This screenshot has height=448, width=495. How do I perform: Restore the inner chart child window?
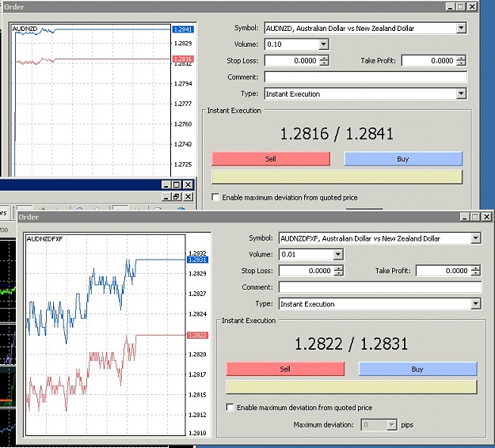[x=177, y=197]
